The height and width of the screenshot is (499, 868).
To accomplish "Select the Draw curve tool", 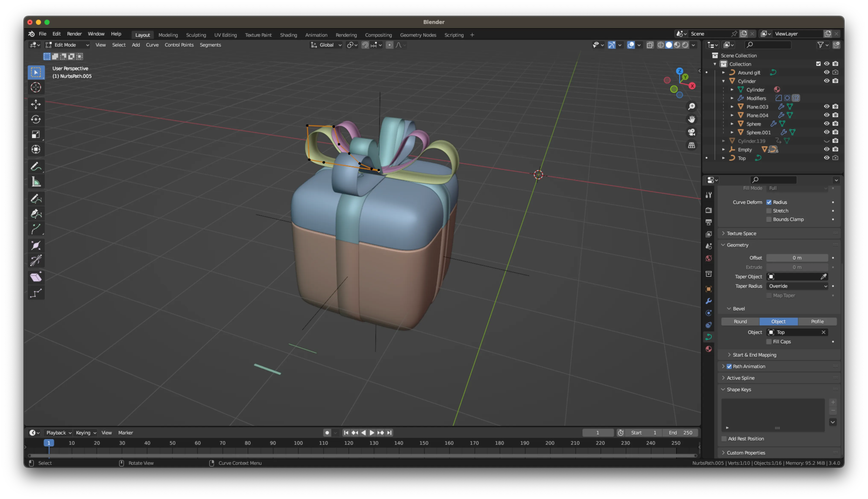I will pos(36,199).
